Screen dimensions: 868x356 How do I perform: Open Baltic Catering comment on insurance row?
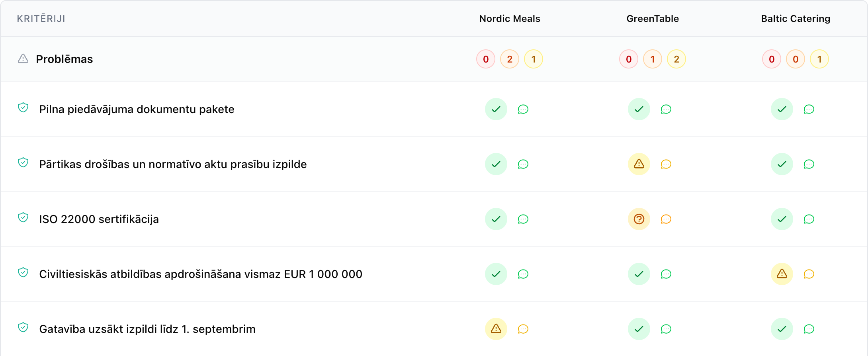click(x=809, y=274)
